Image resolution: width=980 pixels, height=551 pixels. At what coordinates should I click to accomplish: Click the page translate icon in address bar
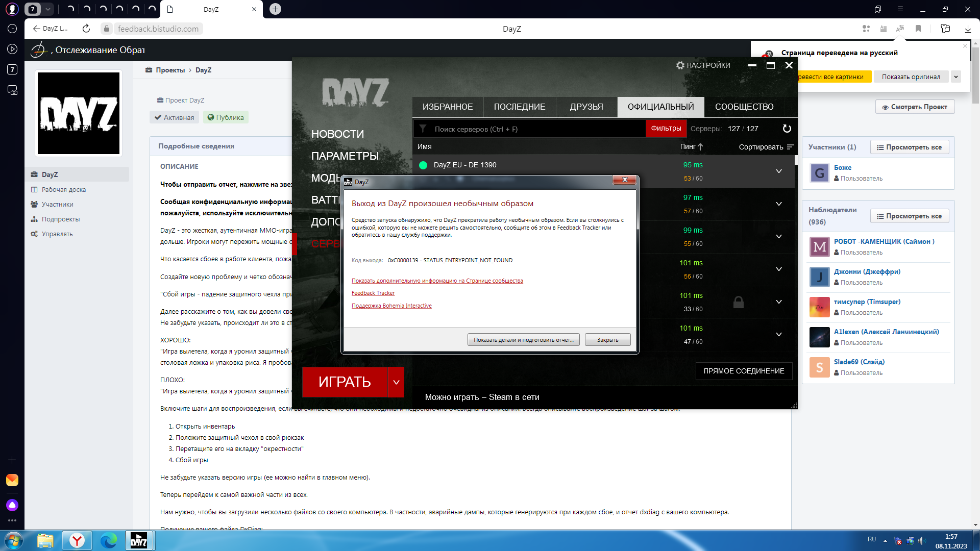point(900,29)
